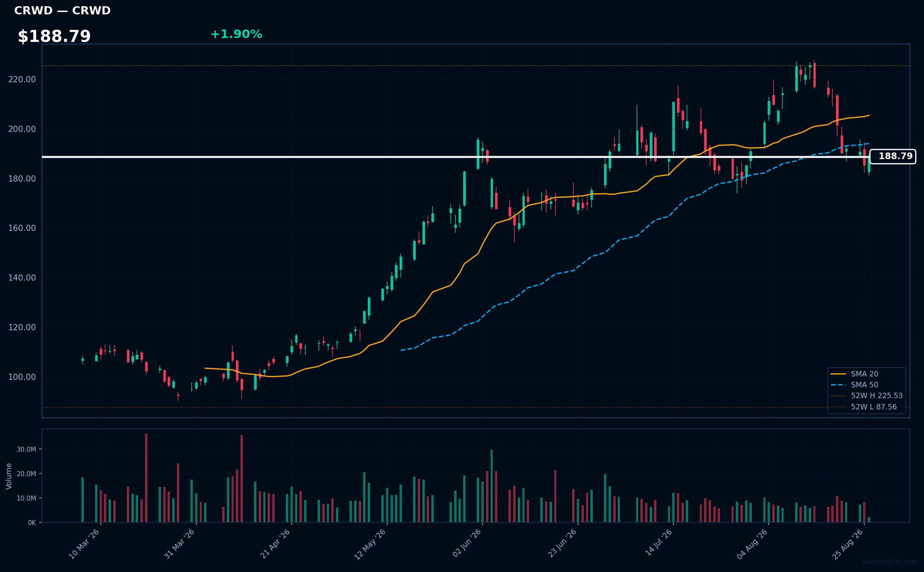Click the 180.00 price axis label
Screen dimensions: 924x572
point(22,179)
